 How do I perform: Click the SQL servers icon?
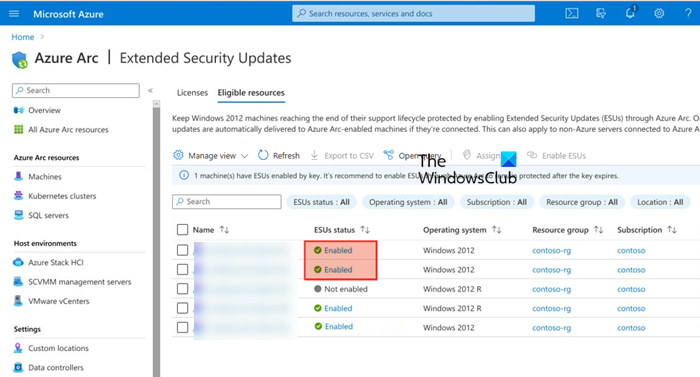(x=18, y=215)
